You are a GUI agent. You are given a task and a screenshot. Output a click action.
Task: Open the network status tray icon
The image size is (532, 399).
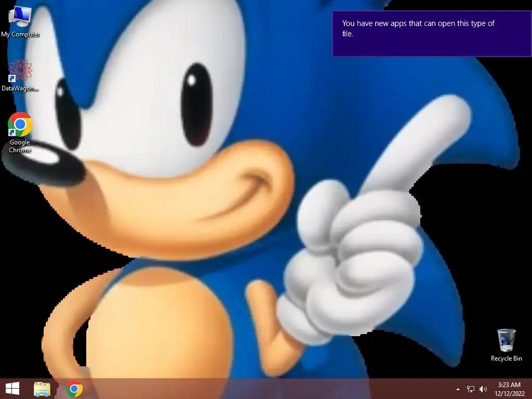[471, 389]
